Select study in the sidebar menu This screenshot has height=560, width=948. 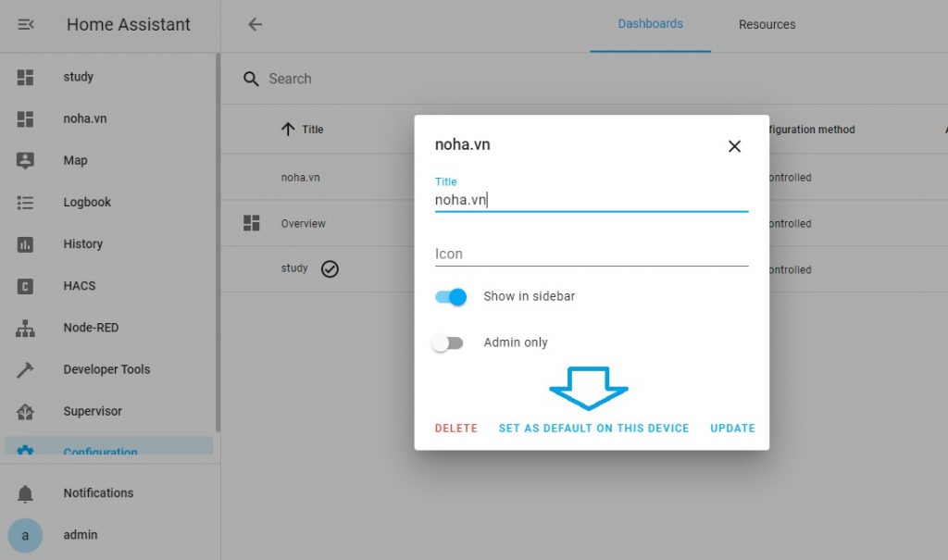(x=79, y=77)
